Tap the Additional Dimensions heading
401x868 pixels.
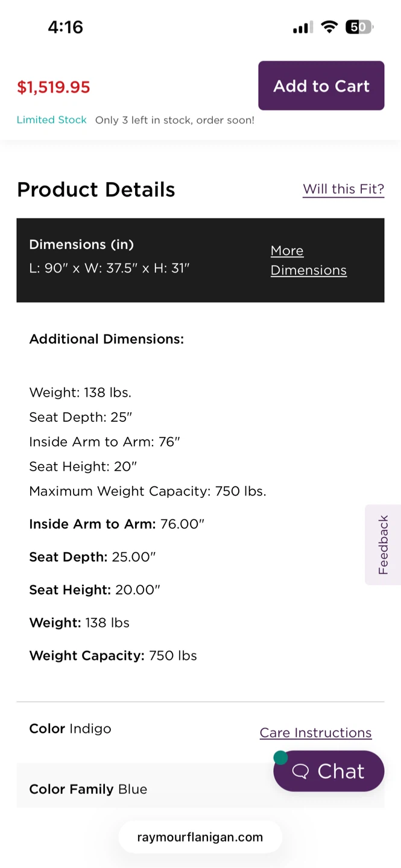click(107, 339)
